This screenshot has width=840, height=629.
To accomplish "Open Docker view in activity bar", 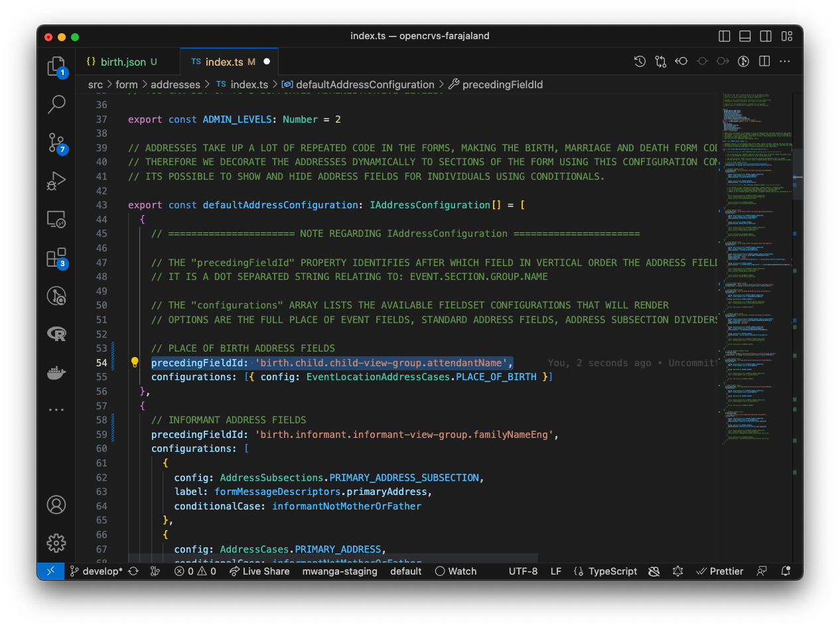I will point(56,372).
